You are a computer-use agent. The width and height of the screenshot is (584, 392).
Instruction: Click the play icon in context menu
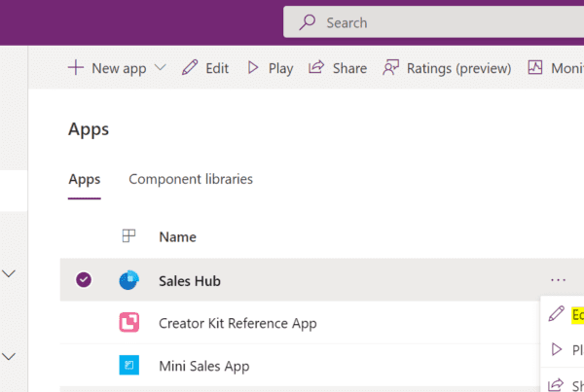[x=557, y=349]
